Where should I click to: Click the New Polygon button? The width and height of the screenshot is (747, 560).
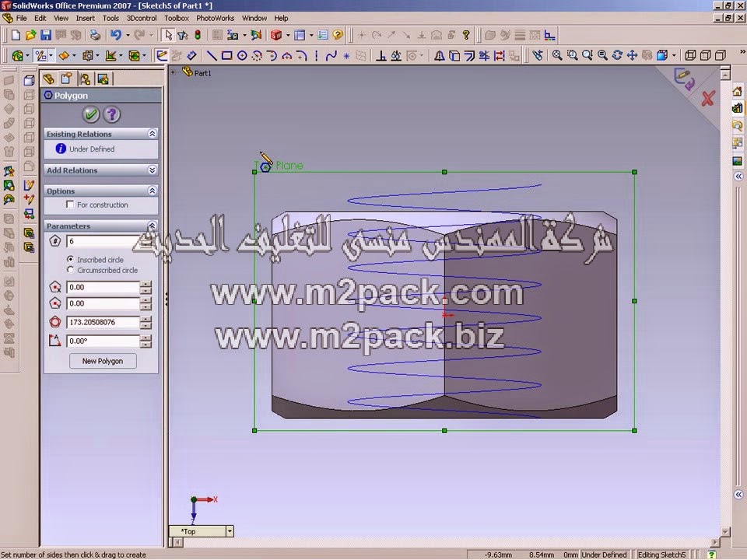pyautogui.click(x=103, y=361)
